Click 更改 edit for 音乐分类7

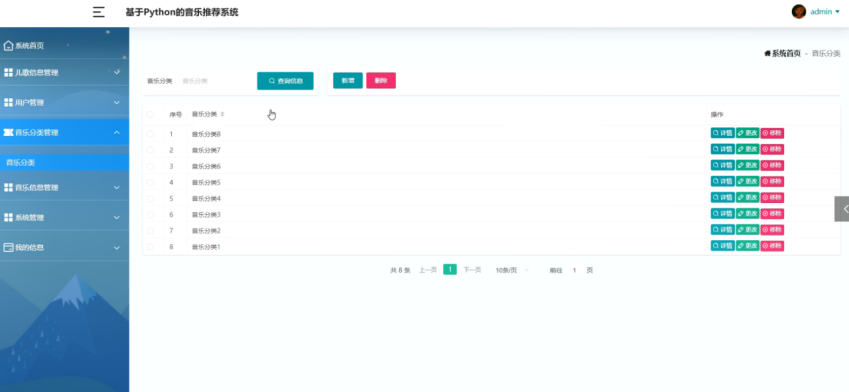[747, 149]
